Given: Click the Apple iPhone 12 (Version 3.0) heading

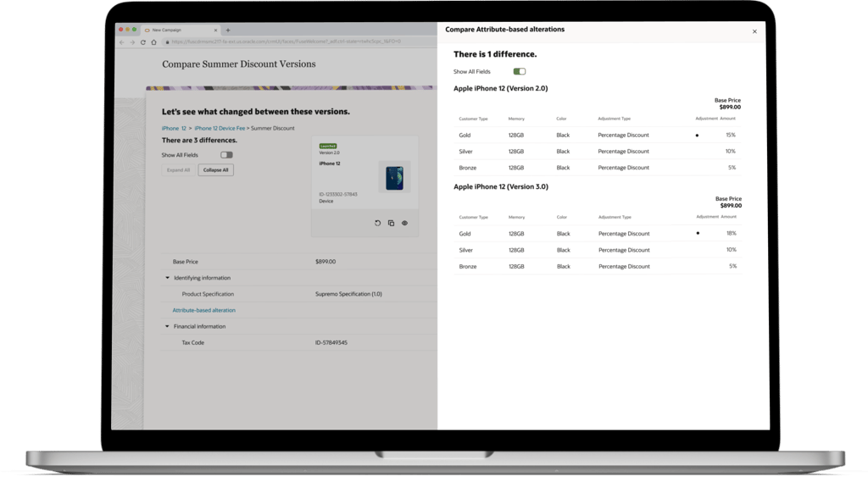Looking at the screenshot, I should coord(501,187).
